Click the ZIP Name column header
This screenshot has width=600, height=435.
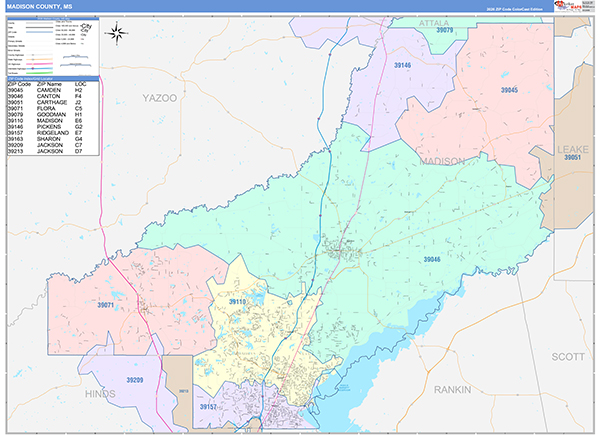(49, 84)
